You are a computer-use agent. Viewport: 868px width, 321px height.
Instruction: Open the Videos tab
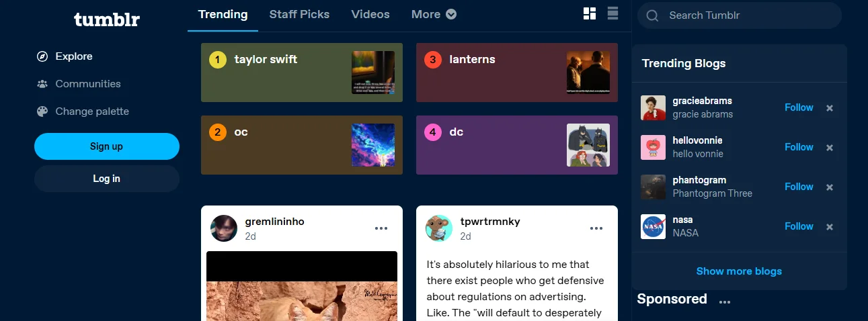click(370, 14)
